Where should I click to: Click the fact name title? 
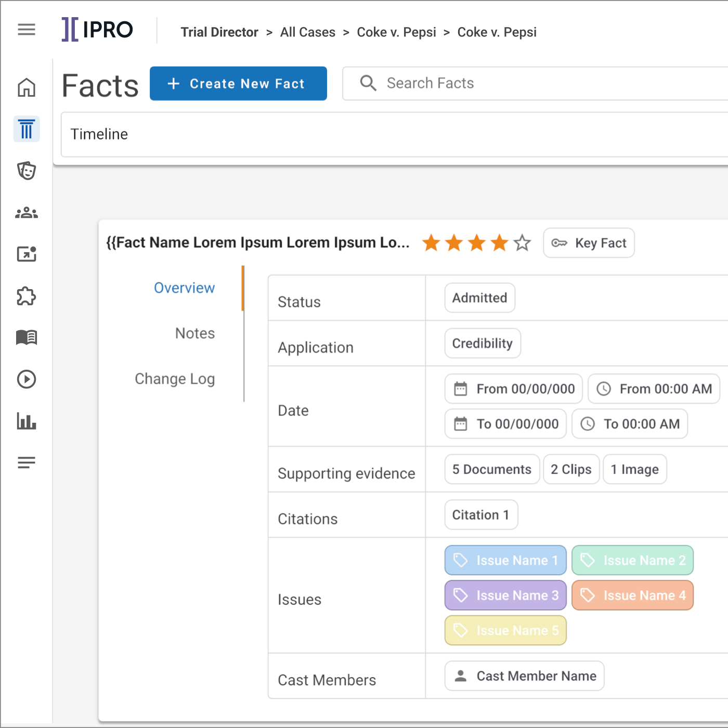click(x=258, y=243)
